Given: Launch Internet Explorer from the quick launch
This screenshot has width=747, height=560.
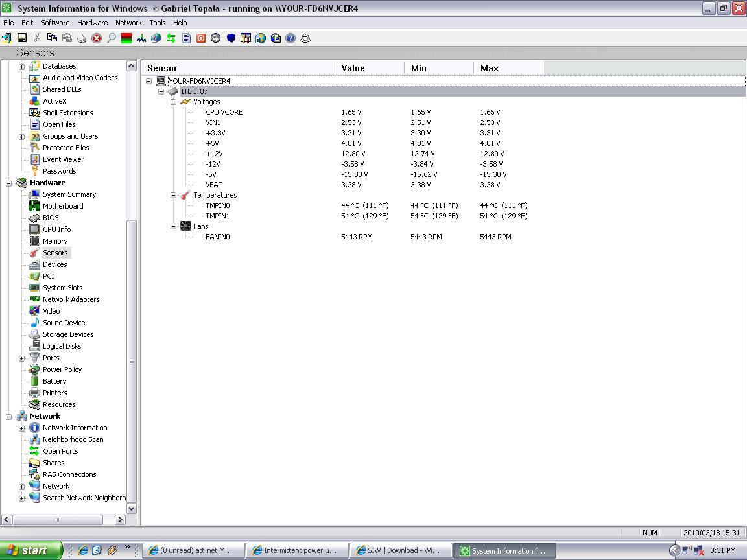Looking at the screenshot, I should (83, 550).
